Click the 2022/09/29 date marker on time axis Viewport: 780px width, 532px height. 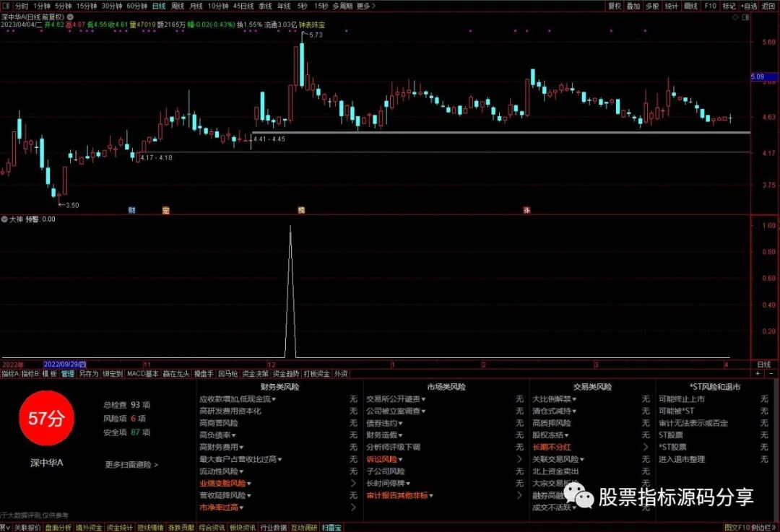(x=65, y=365)
